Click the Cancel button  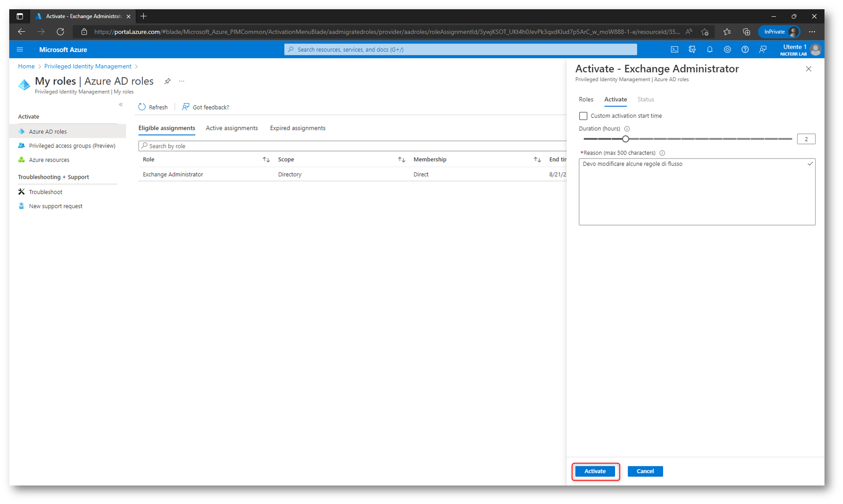coord(645,471)
